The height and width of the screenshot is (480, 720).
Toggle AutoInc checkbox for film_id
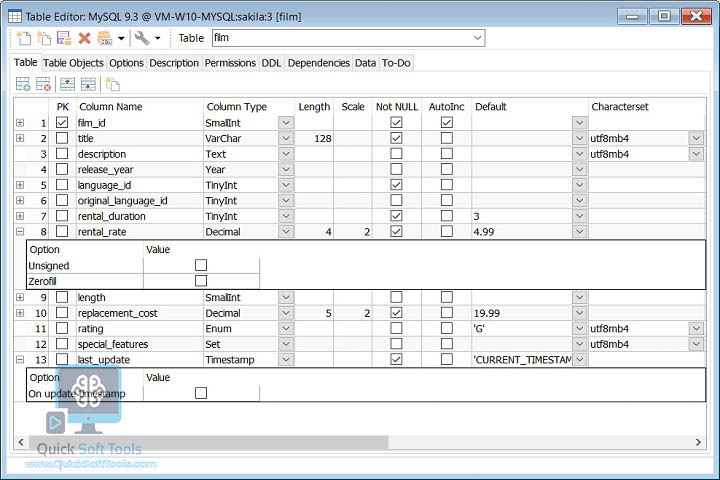(446, 122)
